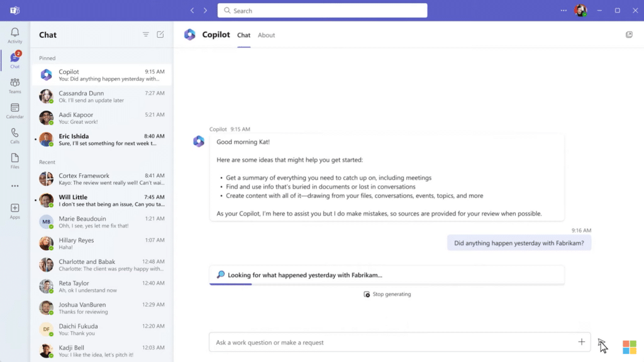This screenshot has height=362, width=644.
Task: Start a new chat with compose icon
Action: pyautogui.click(x=160, y=35)
